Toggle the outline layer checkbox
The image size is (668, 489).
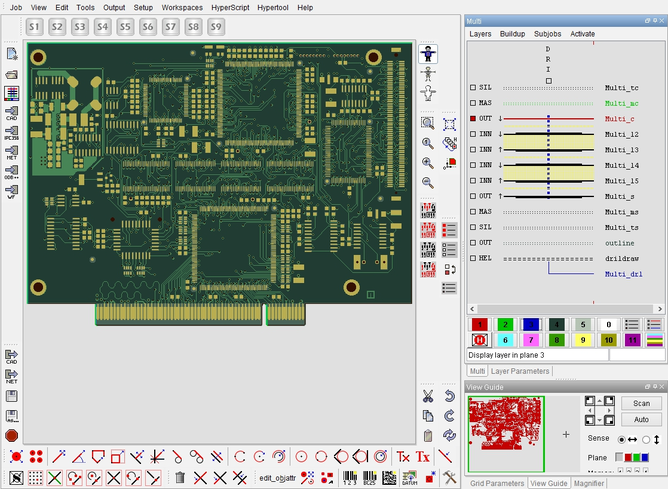tap(473, 242)
